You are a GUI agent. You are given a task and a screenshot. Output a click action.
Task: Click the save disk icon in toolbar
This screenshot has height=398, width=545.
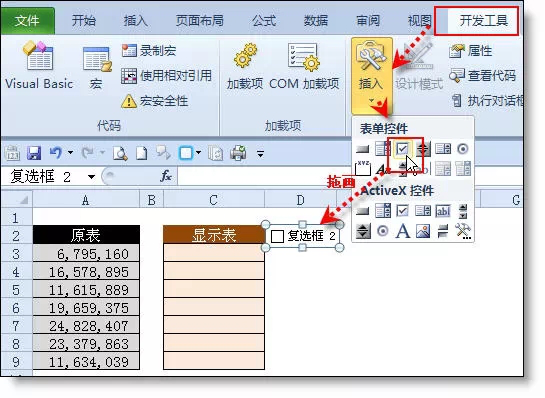(34, 153)
